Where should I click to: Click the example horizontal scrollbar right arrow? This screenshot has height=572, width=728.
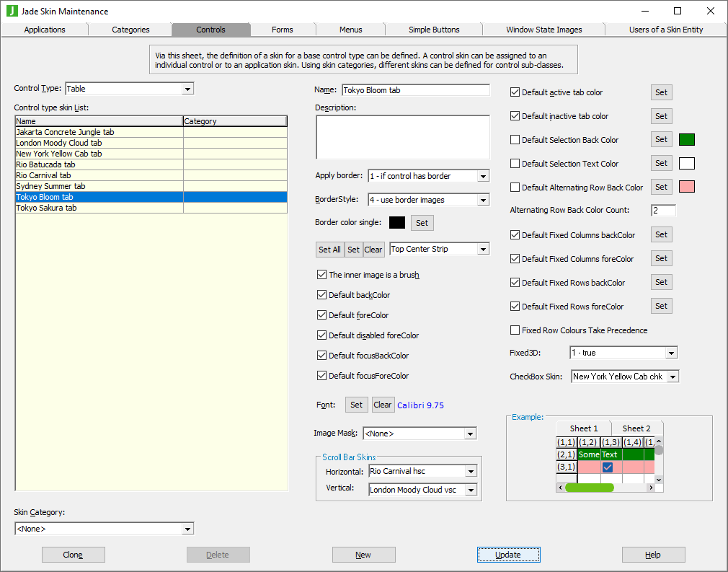650,488
